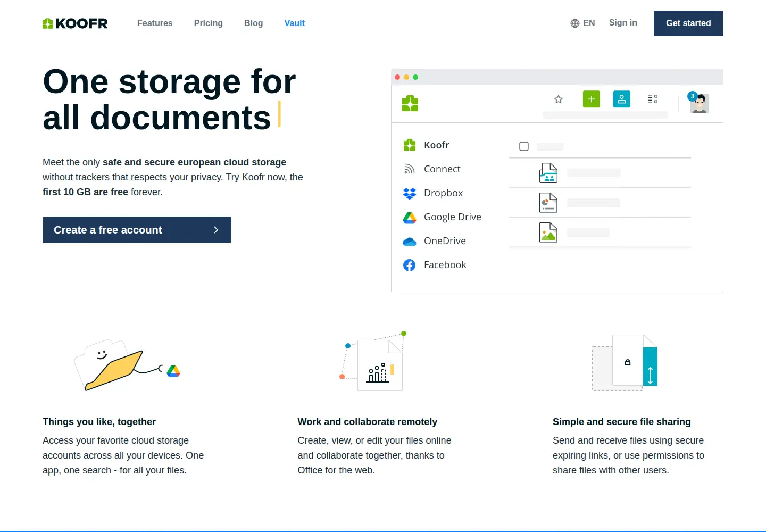The image size is (766, 532).
Task: Open the EN language selector
Action: [589, 23]
